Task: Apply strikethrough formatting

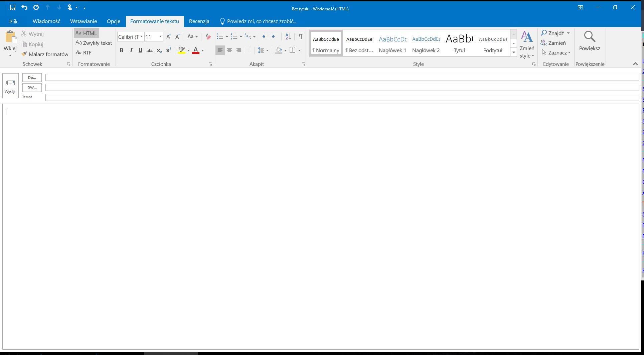Action: tap(150, 50)
